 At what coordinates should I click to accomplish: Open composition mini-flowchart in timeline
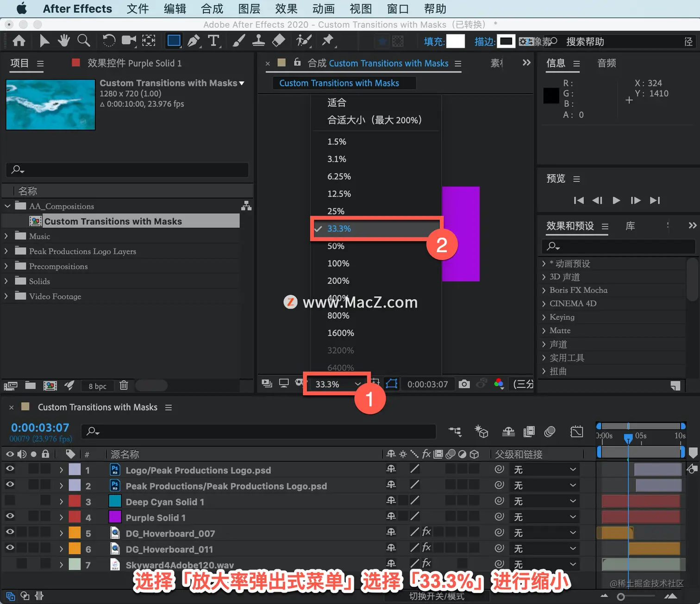(x=455, y=431)
